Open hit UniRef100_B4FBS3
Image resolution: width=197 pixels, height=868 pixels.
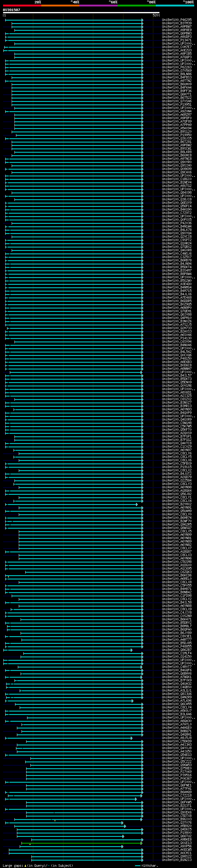coord(177,78)
